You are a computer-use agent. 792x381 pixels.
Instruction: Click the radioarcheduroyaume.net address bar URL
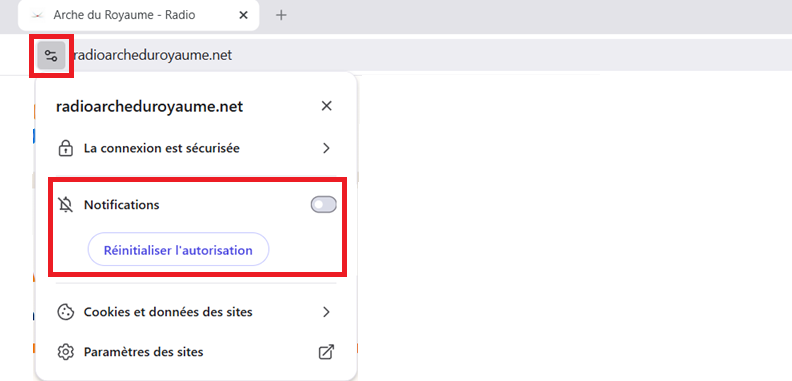pos(152,55)
